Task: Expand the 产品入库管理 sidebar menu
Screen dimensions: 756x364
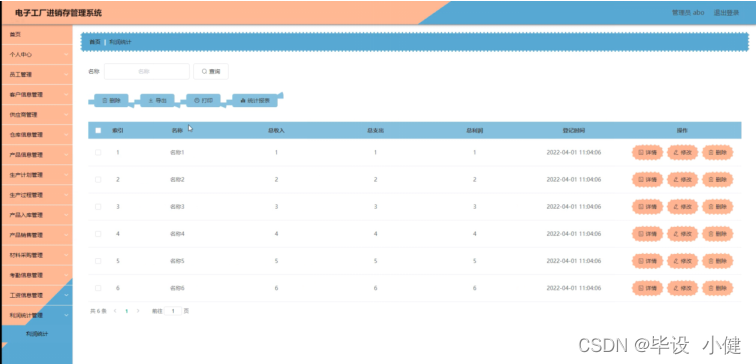Action: [37, 215]
